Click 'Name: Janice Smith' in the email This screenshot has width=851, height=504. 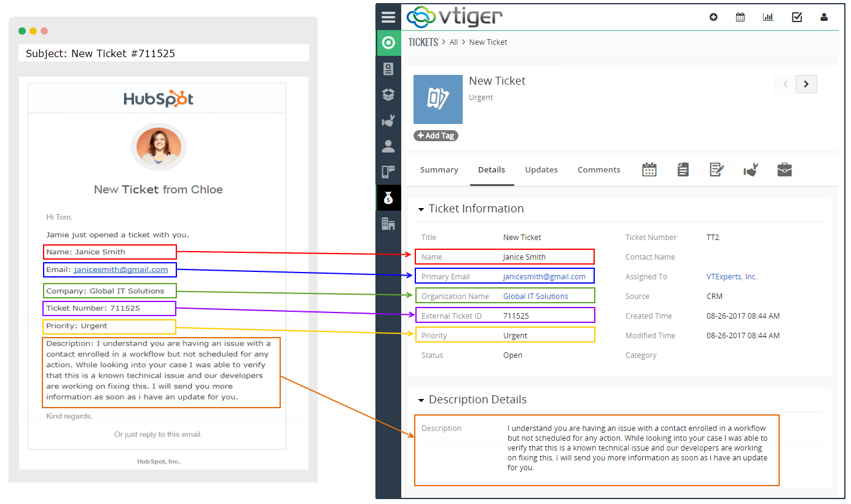tap(86, 252)
